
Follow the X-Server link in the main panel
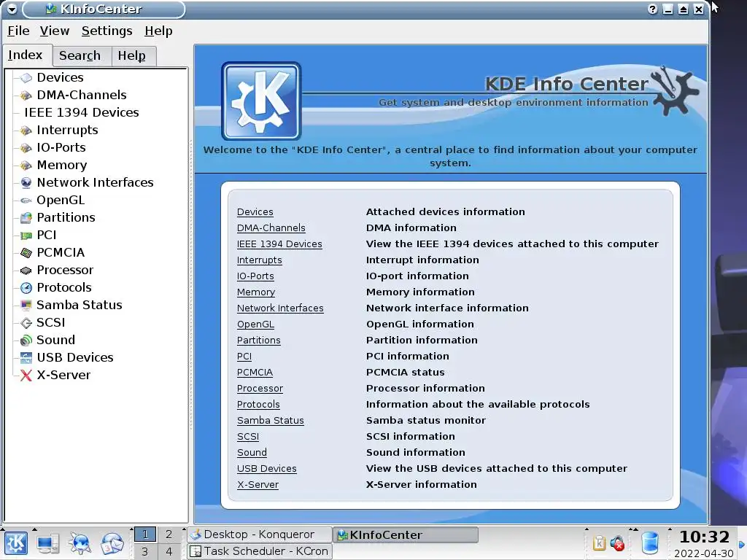point(258,485)
